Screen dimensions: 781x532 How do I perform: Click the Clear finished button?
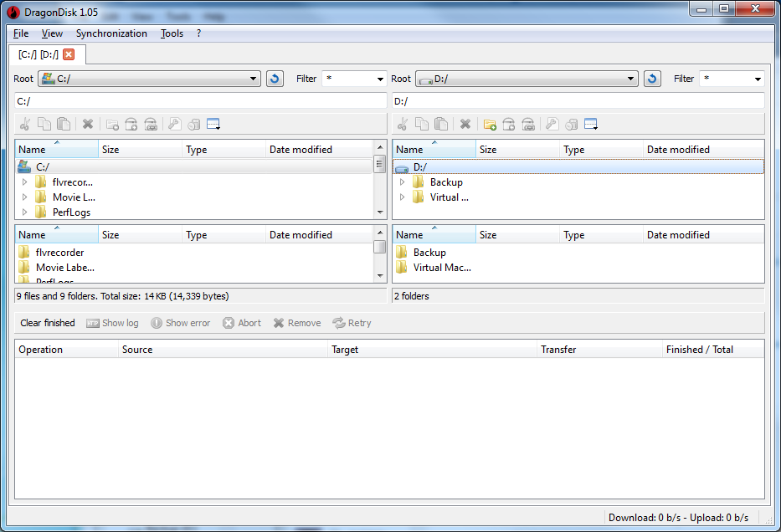[x=48, y=323]
